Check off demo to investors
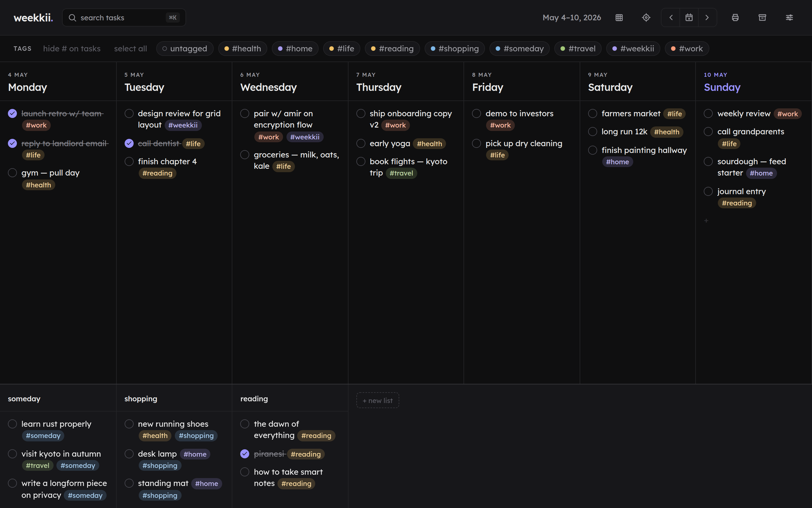812x508 pixels. pos(476,113)
